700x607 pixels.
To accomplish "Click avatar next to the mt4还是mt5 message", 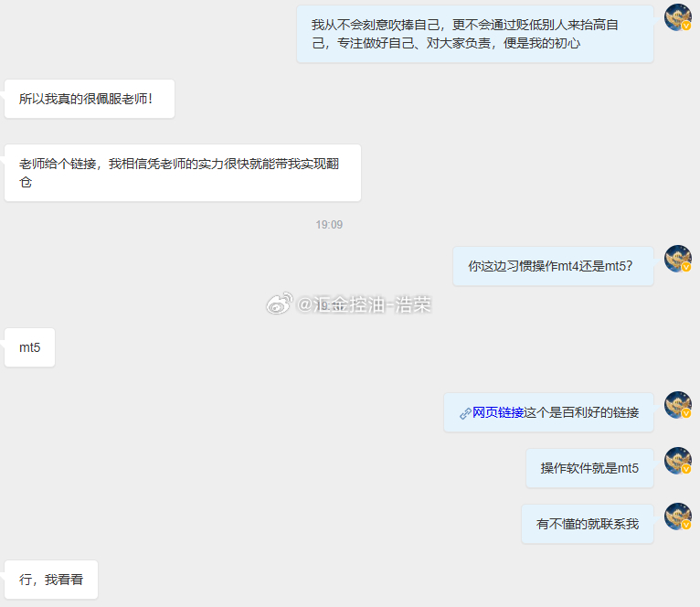I will click(x=678, y=259).
